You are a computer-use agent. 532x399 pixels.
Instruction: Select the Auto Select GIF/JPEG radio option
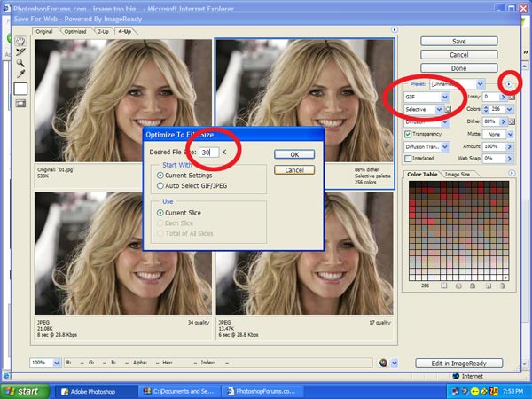pos(160,186)
